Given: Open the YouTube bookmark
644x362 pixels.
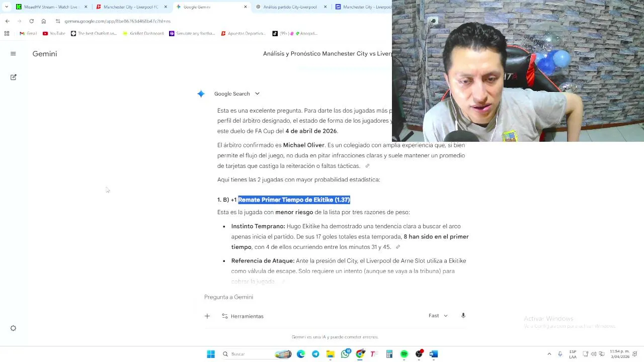Looking at the screenshot, I should coord(54,33).
